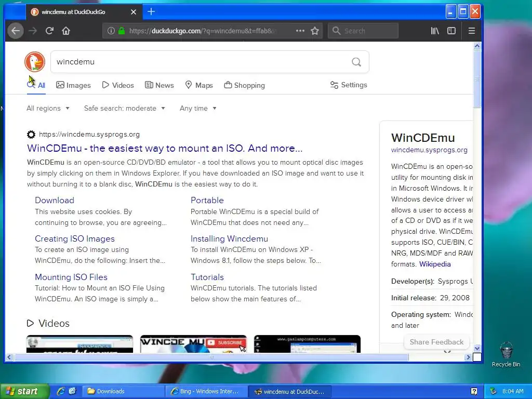Click the DuckDuckGo duck logo
The width and height of the screenshot is (532, 399).
tap(35, 62)
